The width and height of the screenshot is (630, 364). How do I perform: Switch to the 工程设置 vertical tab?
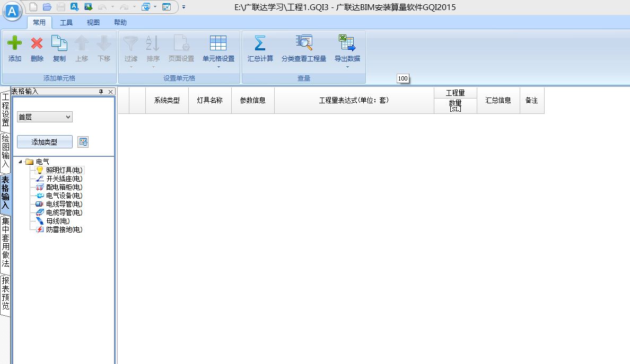[5, 110]
